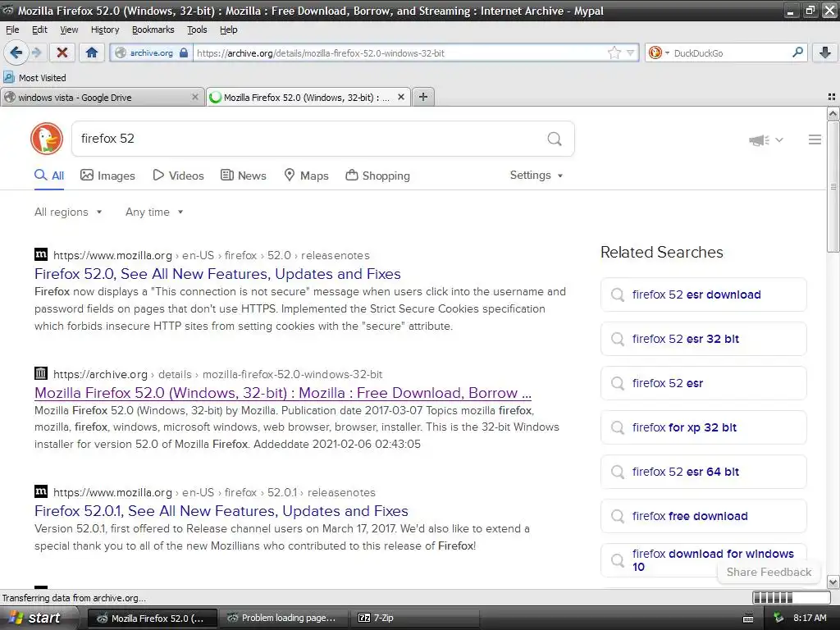
Task: Open the Downloads arrow button
Action: [x=825, y=52]
